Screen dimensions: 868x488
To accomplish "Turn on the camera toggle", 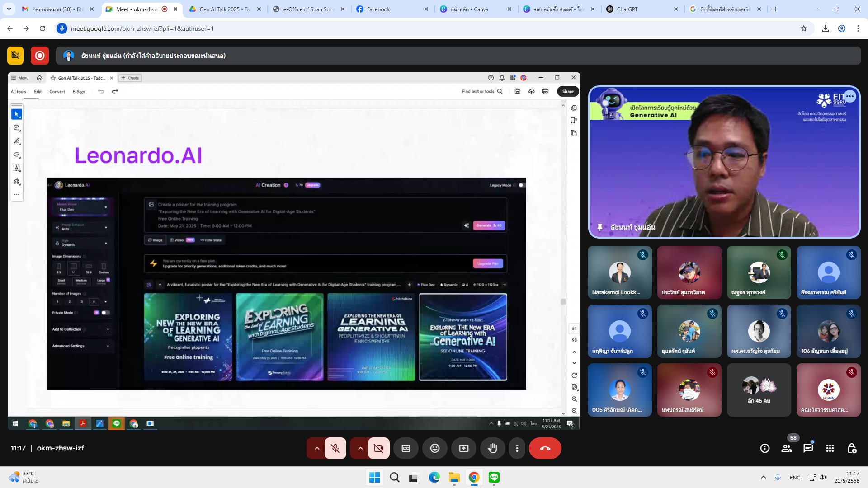I will (x=378, y=448).
